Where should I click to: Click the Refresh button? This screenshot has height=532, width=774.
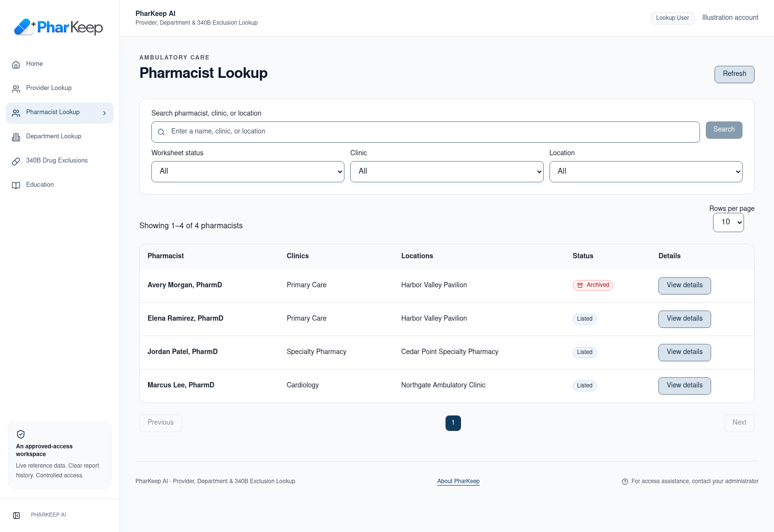pos(734,74)
